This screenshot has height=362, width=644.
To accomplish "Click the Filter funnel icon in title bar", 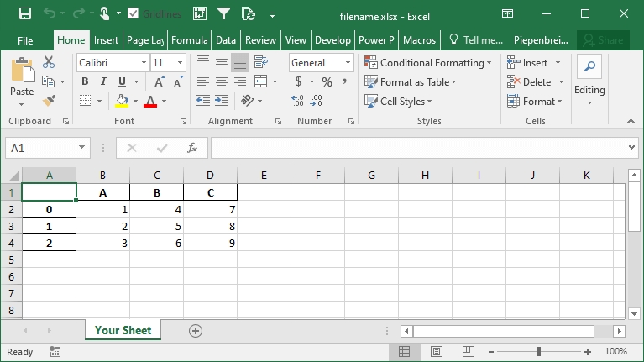I will (x=223, y=13).
